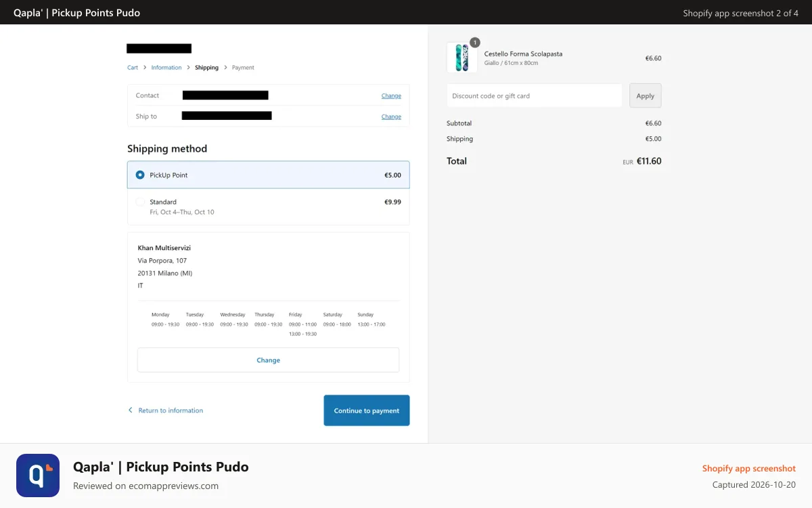Viewport: 812px width, 508px height.
Task: Click the 20131 Milano (MI) text
Action: point(165,273)
